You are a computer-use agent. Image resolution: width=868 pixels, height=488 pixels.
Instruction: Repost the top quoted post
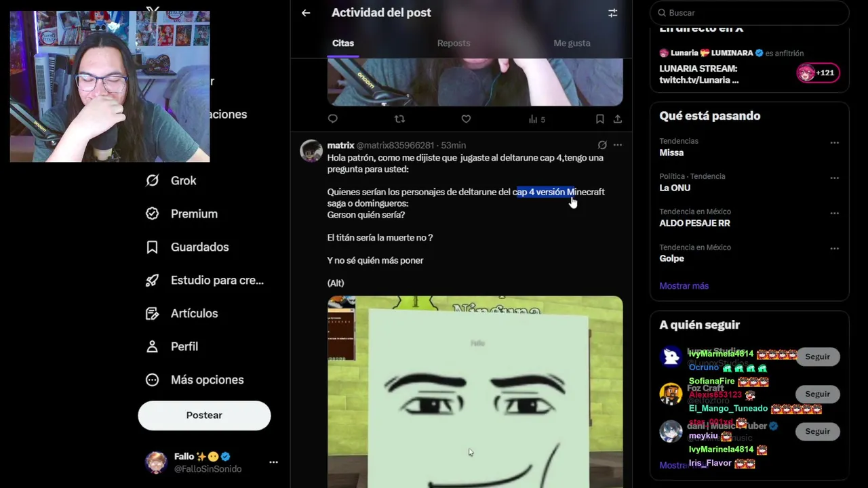[399, 119]
